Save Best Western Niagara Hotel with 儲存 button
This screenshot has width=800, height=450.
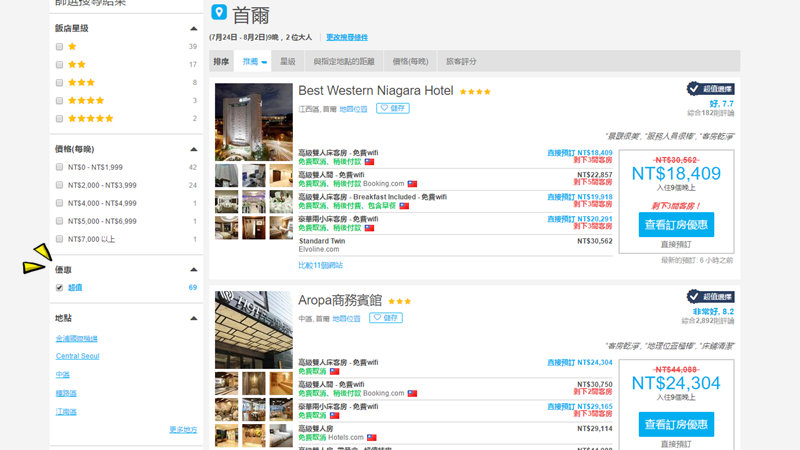click(x=393, y=108)
